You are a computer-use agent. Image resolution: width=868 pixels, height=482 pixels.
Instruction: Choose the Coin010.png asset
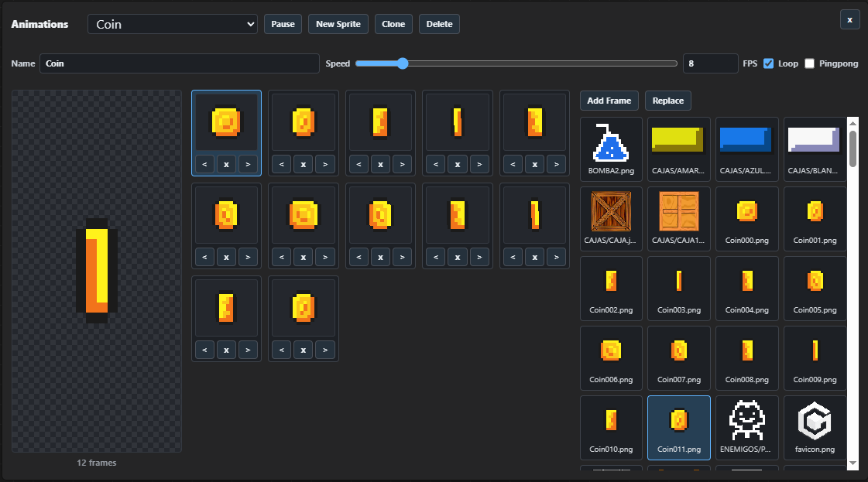(611, 428)
